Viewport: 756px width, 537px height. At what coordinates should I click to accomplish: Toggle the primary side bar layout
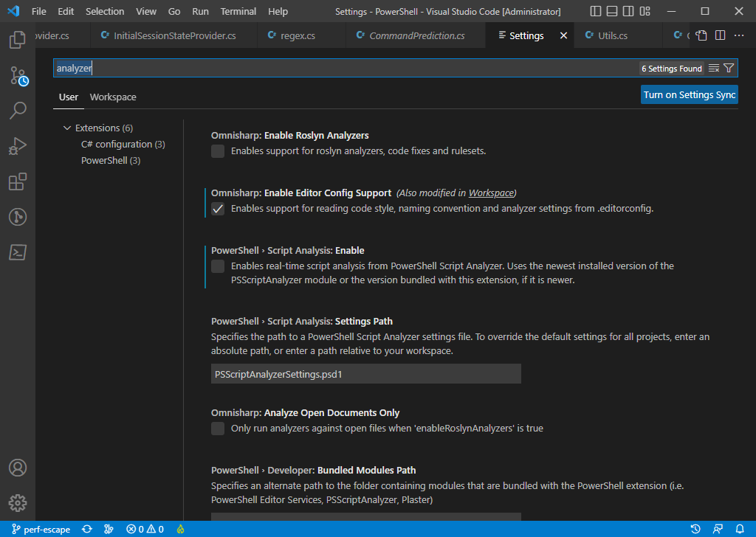(596, 11)
